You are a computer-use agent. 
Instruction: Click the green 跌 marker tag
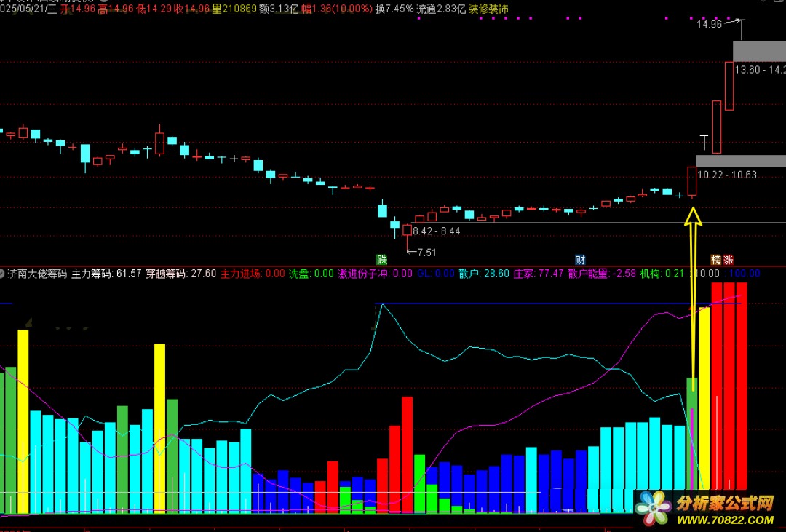tap(382, 260)
